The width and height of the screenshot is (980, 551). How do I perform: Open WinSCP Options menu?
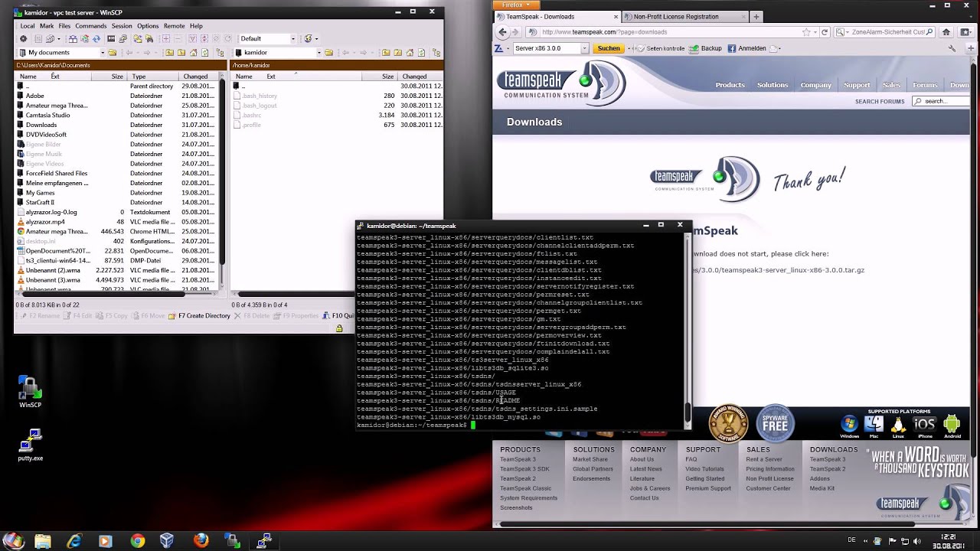[148, 26]
